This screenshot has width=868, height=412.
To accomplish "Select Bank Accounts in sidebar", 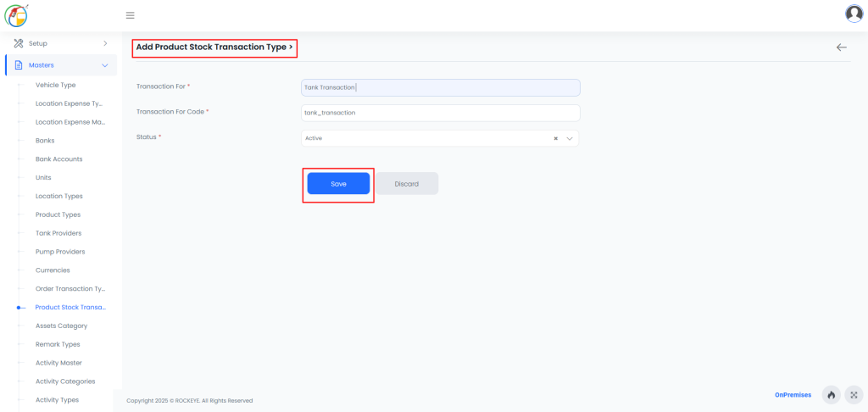I will [58, 159].
